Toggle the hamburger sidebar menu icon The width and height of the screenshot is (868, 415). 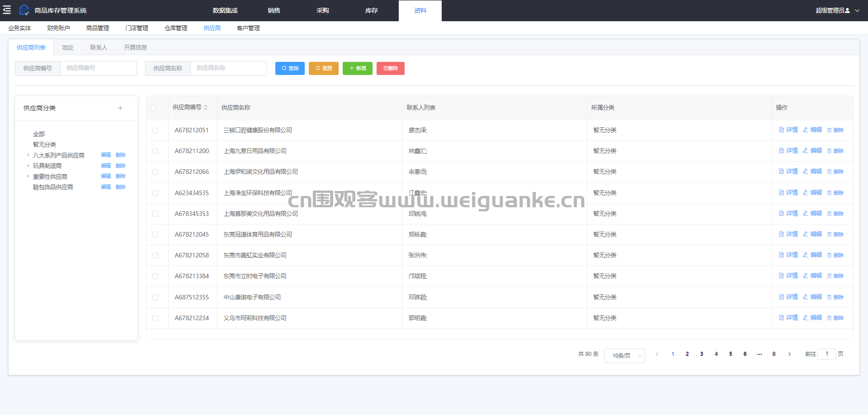(7, 10)
